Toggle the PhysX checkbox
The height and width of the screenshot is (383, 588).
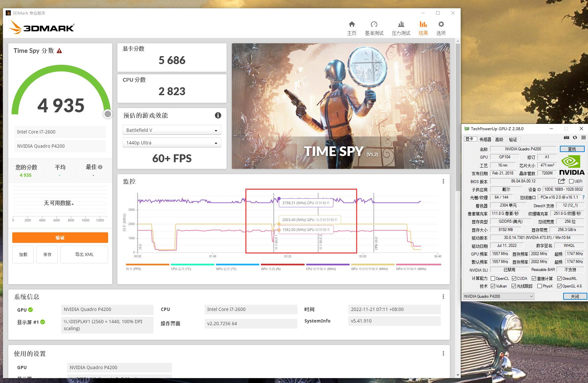tap(539, 286)
